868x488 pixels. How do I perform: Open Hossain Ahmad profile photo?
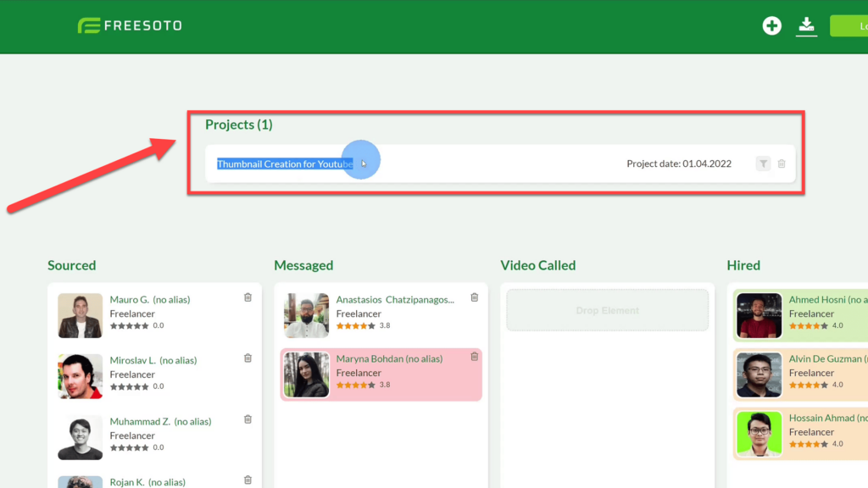tap(759, 434)
